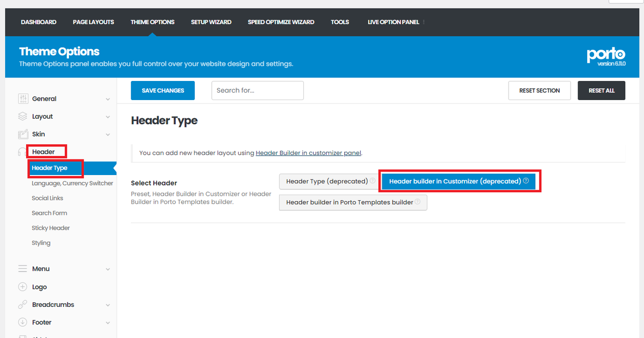Viewport: 644px width, 338px height.
Task: Click the Select Header field label
Action: (x=154, y=183)
